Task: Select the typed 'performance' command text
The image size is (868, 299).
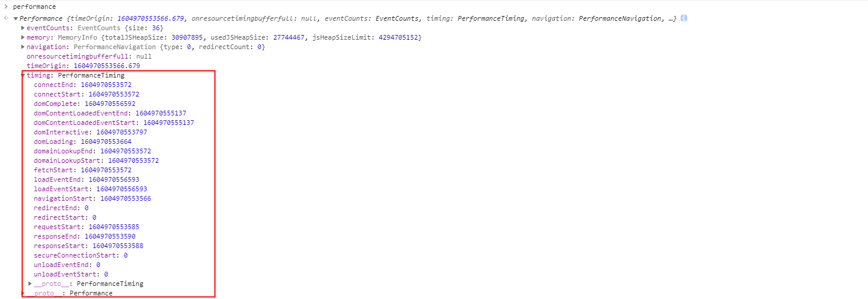Action: click(x=34, y=7)
